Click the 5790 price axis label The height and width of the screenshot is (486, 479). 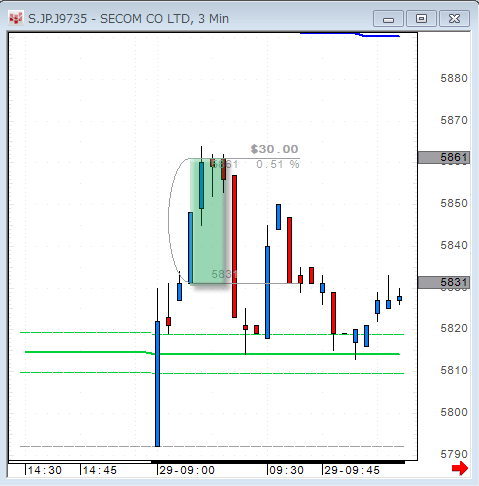pos(454,454)
